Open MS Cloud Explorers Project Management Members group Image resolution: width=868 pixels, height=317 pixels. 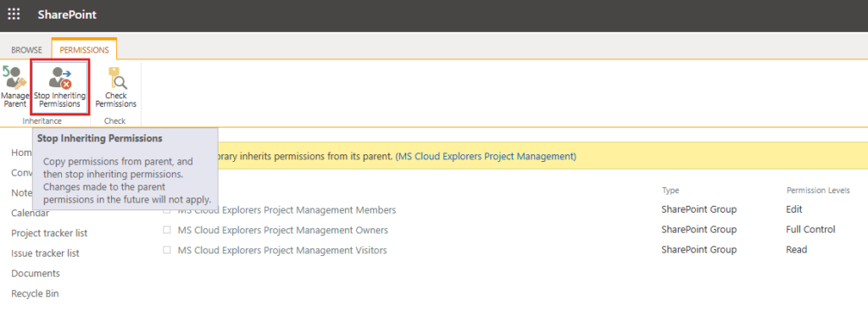coord(287,210)
